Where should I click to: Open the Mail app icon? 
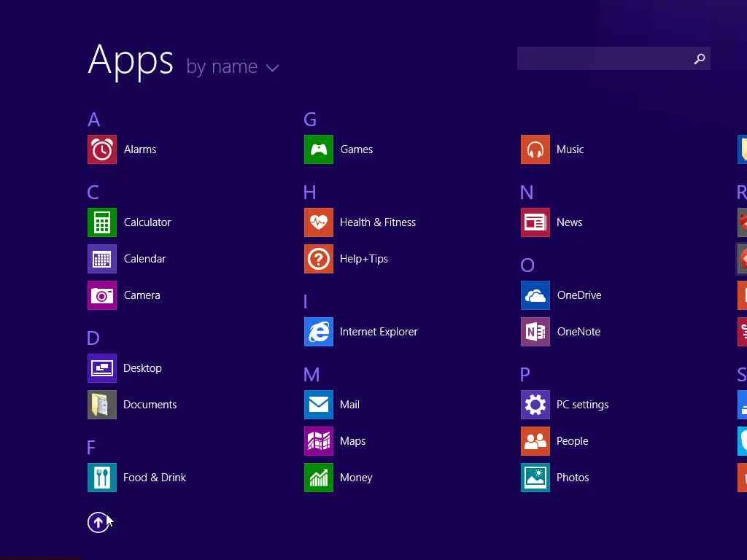click(319, 405)
